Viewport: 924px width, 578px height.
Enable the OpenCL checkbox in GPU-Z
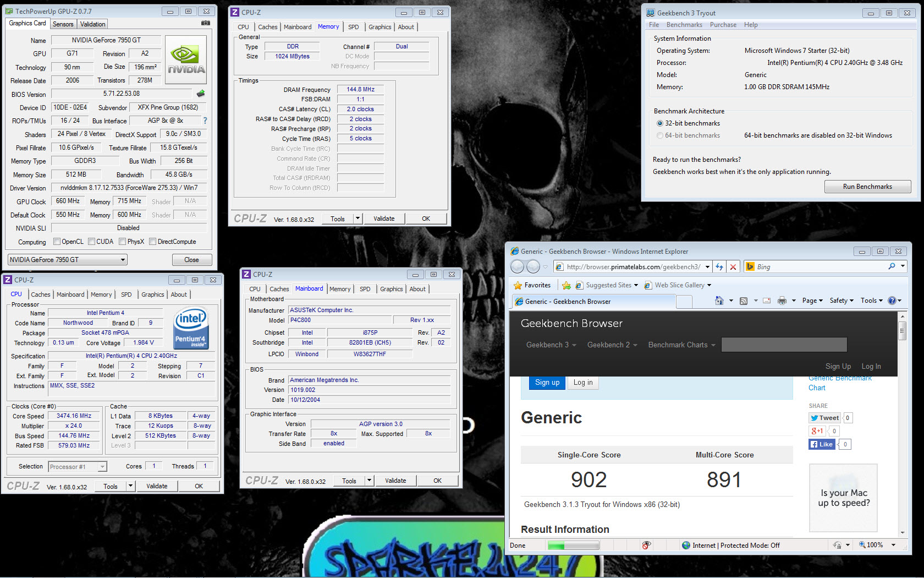57,242
